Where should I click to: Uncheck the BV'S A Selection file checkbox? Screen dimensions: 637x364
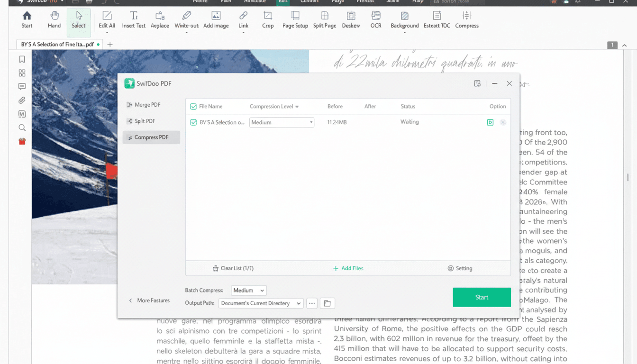(193, 122)
